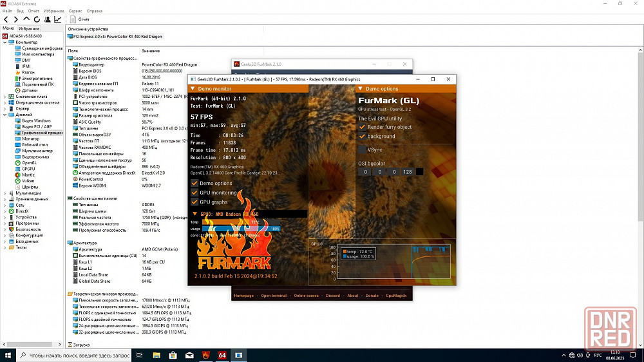Click the GPU temp bar in FurMark
The height and width of the screenshot is (362, 644).
pos(241,222)
